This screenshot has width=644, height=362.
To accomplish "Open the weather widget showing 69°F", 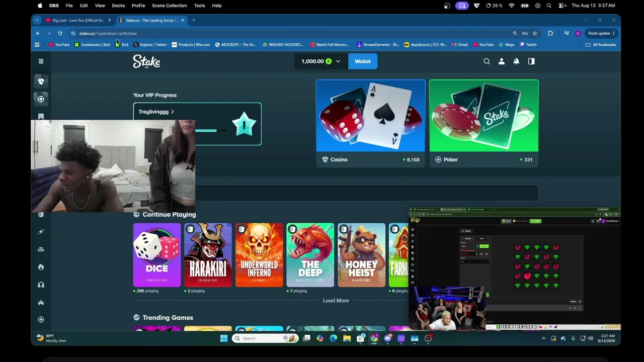I will pos(51,338).
